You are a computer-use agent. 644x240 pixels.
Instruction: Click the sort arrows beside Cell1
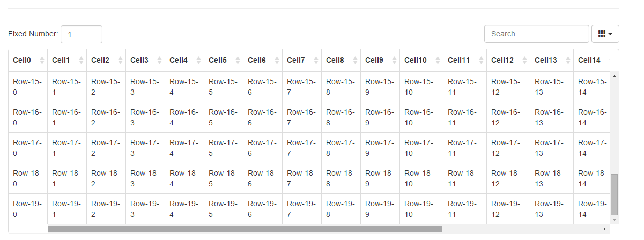tap(82, 61)
